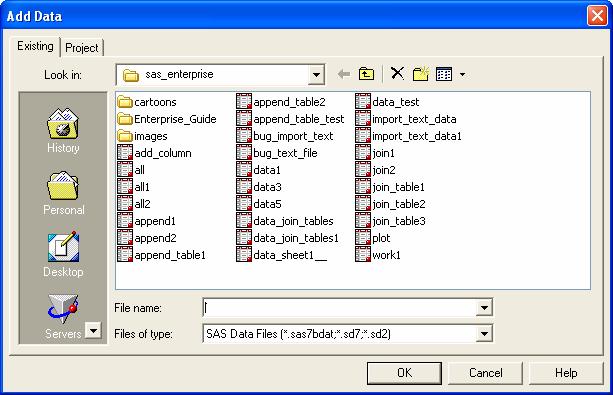
Task: Select file named data_sheet1__
Action: tap(281, 255)
